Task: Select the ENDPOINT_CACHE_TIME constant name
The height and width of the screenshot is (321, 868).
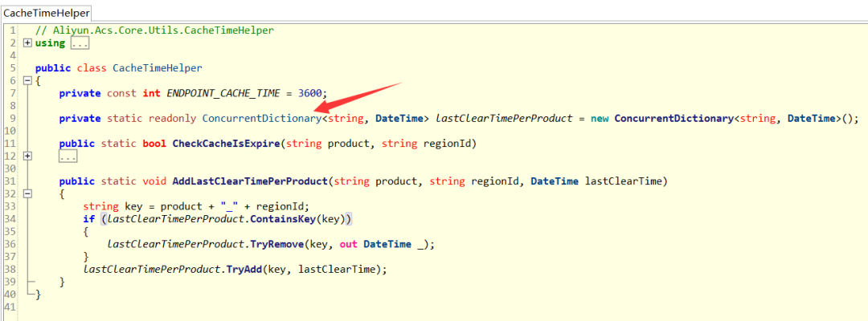Action: pyautogui.click(x=223, y=93)
